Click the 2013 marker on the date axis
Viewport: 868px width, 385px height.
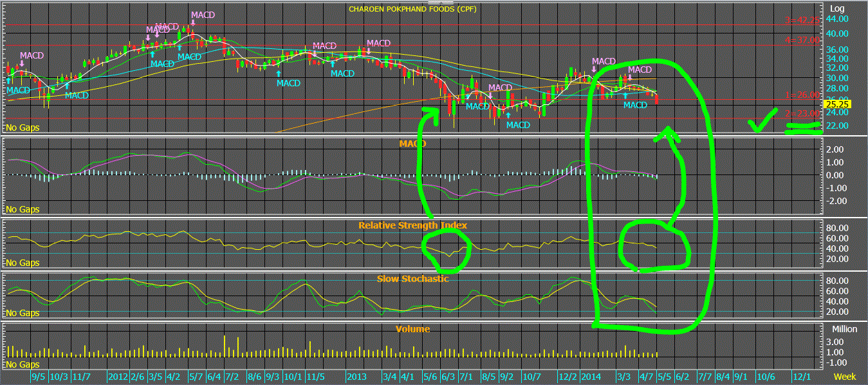click(x=356, y=376)
